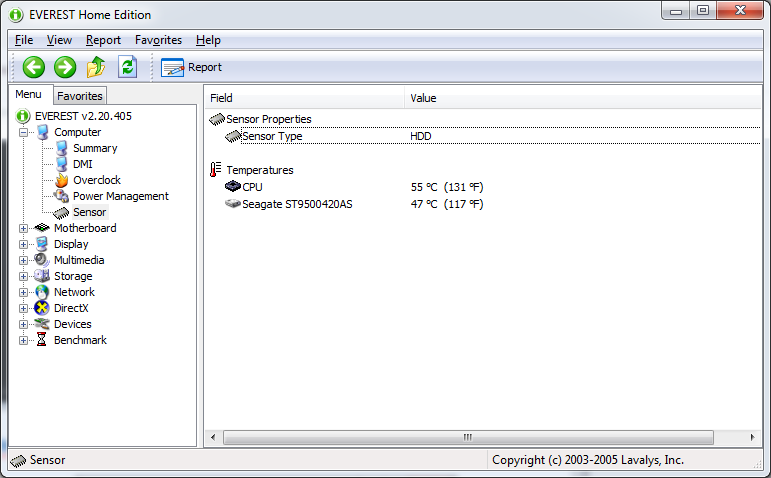Click the Temperatures heading
This screenshot has height=478, width=771.
point(260,170)
